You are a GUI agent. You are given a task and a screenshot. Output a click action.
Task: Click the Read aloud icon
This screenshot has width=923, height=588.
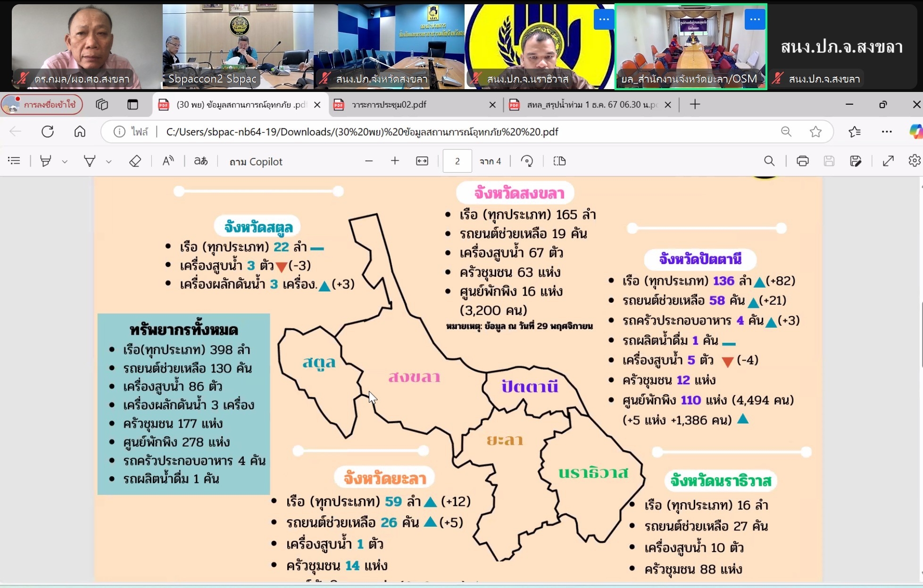coord(168,161)
